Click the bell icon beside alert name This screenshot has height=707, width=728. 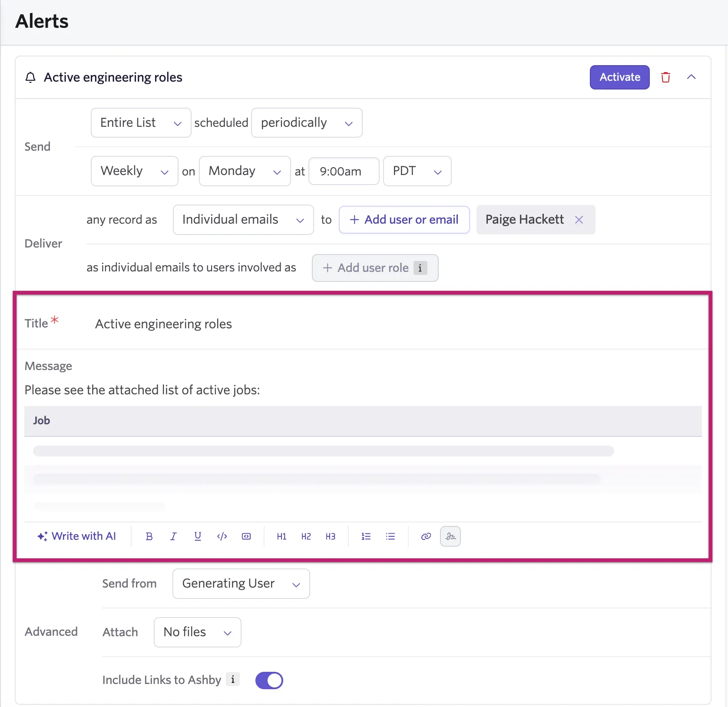tap(30, 77)
